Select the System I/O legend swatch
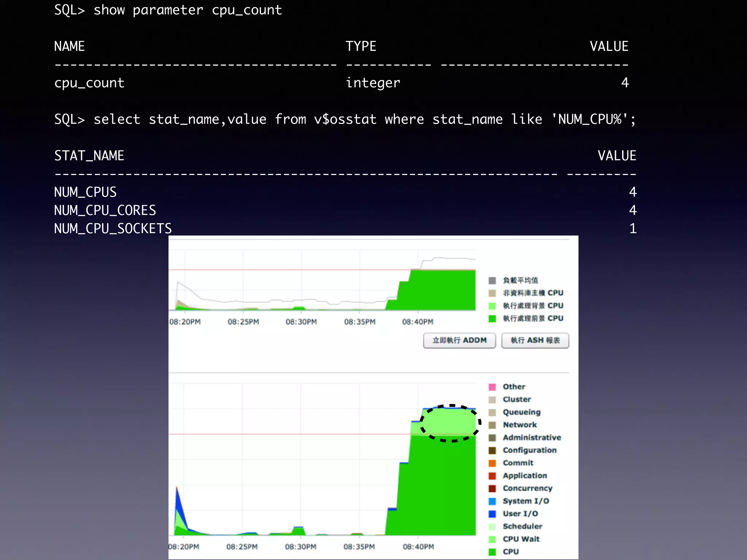Viewport: 747px width, 560px height. click(492, 501)
